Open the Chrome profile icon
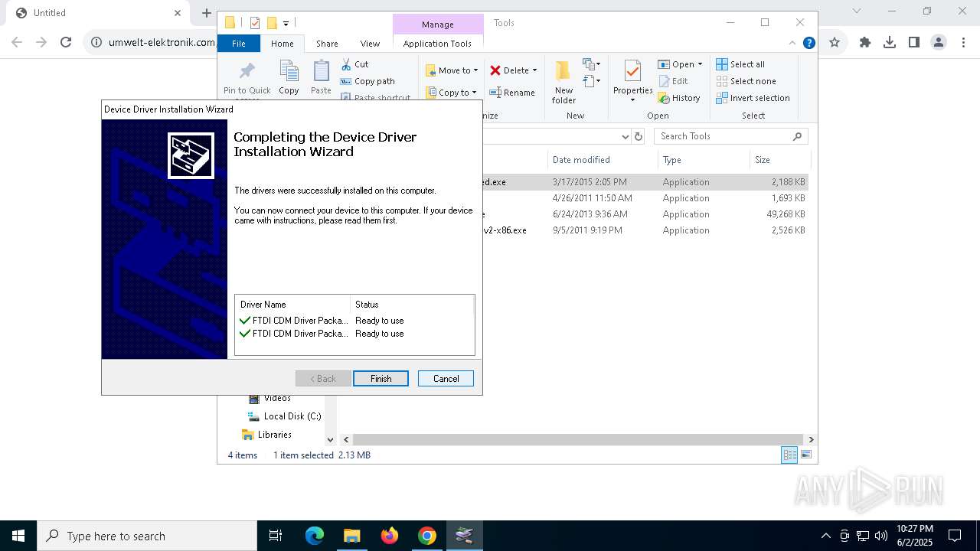The image size is (980, 551). point(938,42)
